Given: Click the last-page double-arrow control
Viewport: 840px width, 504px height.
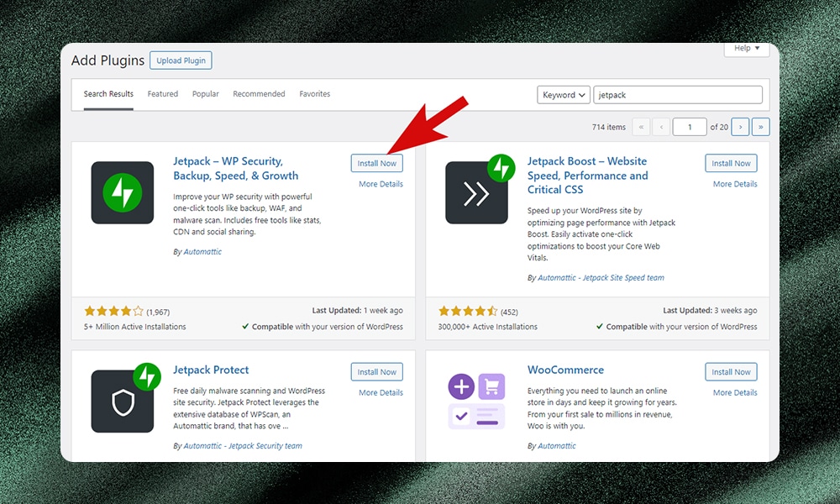Looking at the screenshot, I should tap(760, 126).
